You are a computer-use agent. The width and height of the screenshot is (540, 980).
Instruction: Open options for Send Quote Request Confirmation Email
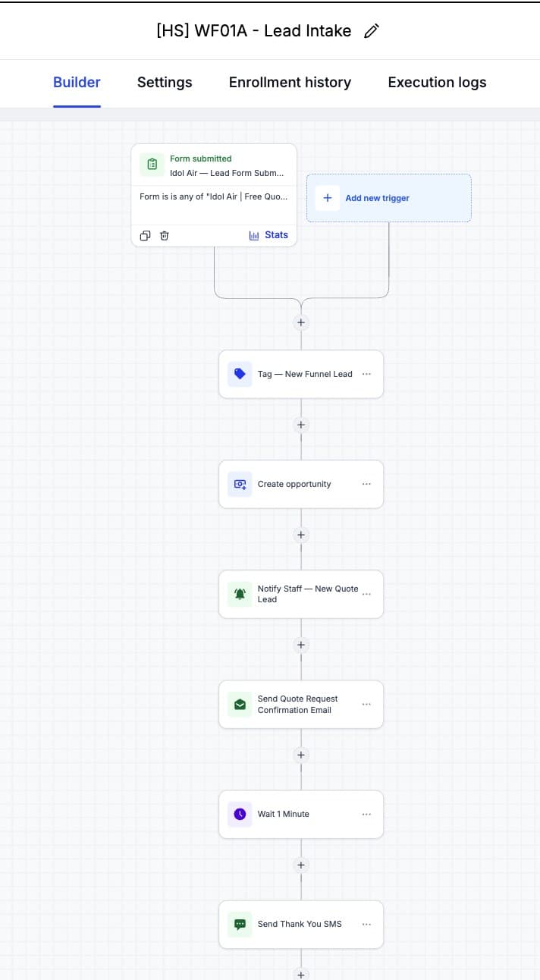click(367, 704)
